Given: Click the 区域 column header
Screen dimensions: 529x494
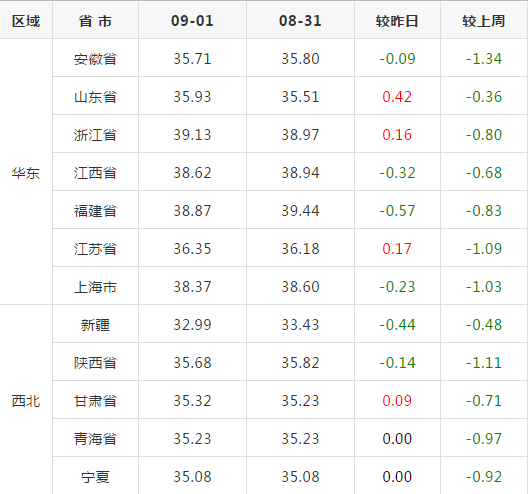Looking at the screenshot, I should [x=26, y=21].
